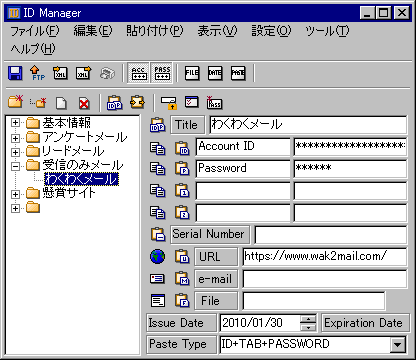Expand the 懸賞サイト folder
This screenshot has width=416, height=360.
15,194
